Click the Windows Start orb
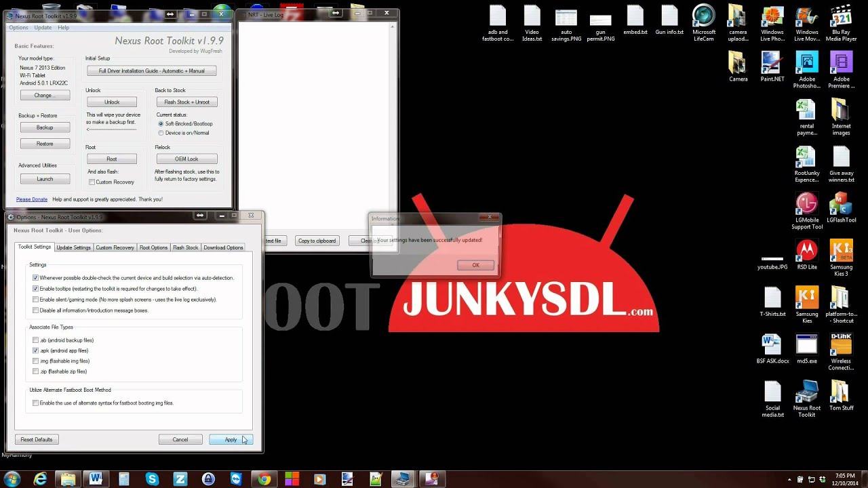The image size is (868, 488). click(x=12, y=479)
